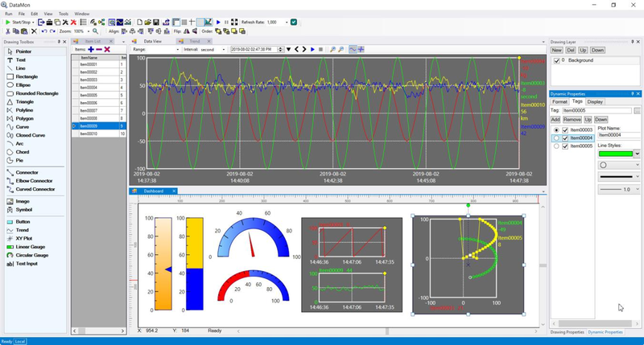
Task: Click the Stop square in trend toolbar
Action: point(320,49)
